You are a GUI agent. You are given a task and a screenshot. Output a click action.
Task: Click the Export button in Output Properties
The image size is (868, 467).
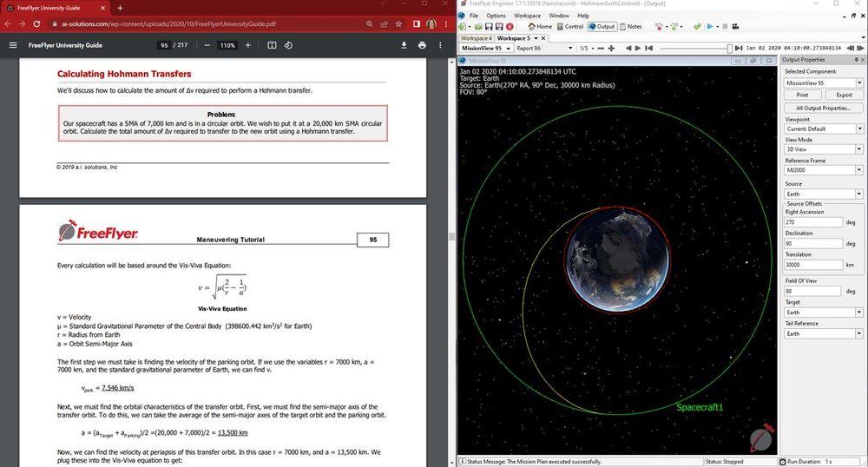[x=845, y=95]
